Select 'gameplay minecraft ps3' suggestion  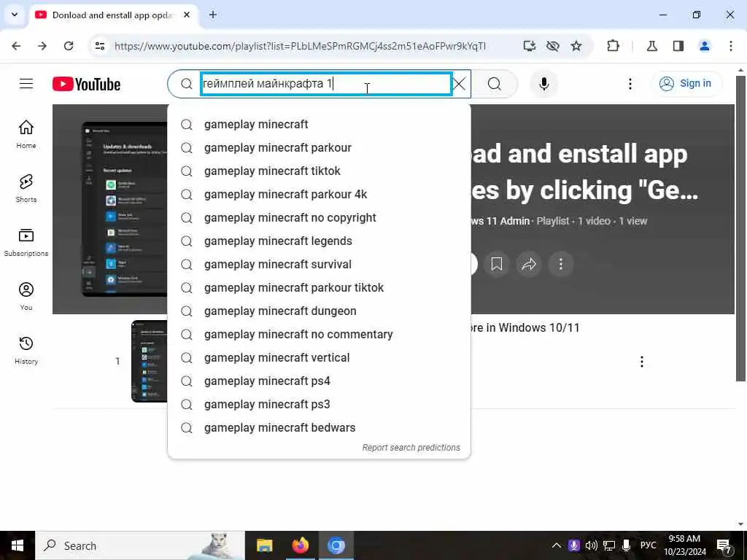[320, 404]
